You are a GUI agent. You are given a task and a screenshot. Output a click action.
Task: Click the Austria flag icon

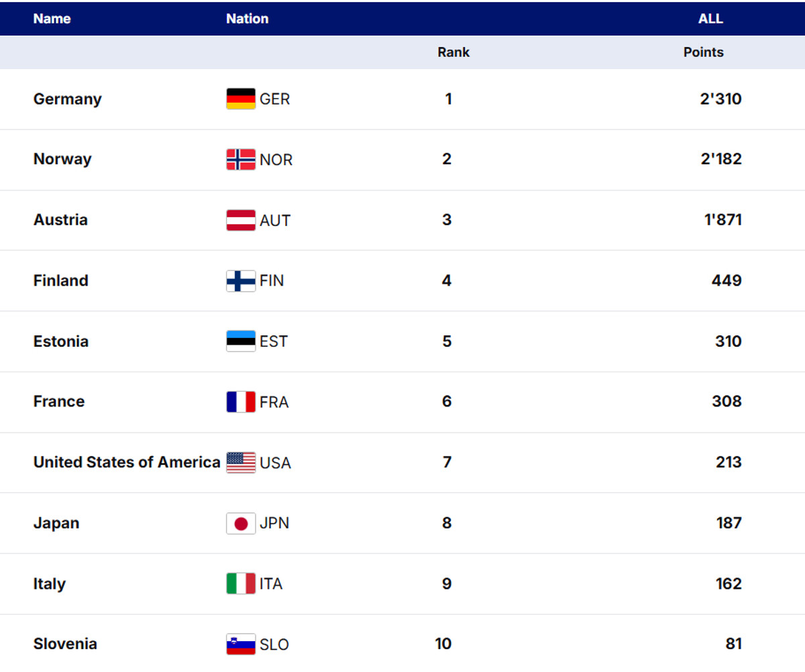coord(241,220)
